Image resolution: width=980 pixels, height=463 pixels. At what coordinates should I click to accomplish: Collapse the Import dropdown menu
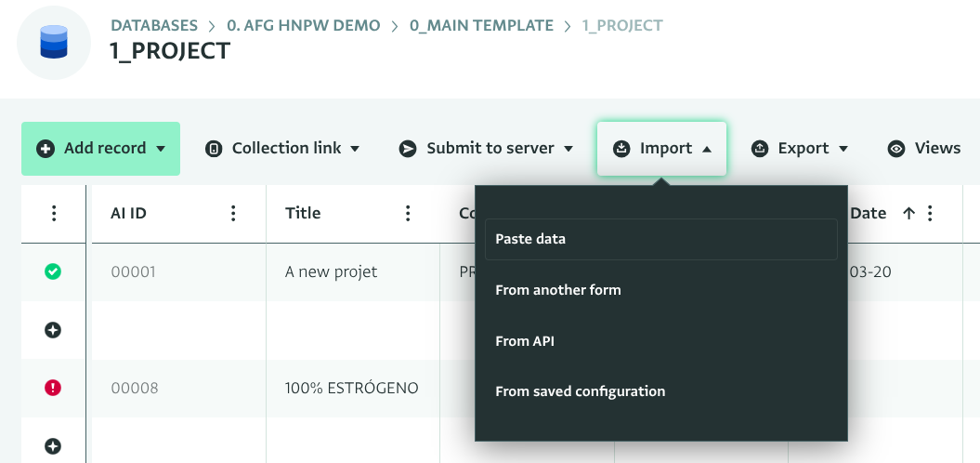point(706,149)
